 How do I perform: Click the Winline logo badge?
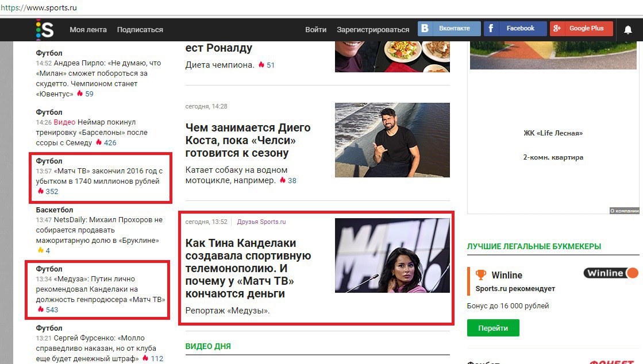(611, 273)
